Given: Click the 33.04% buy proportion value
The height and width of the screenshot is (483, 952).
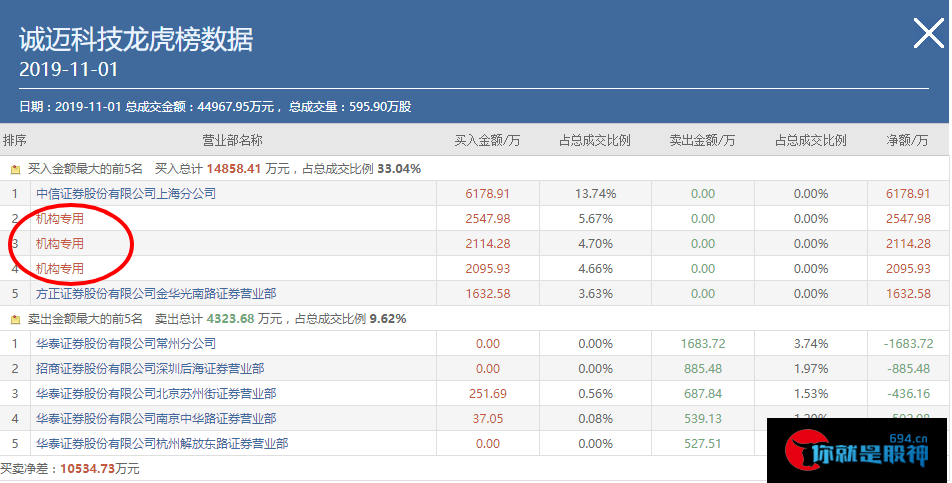Looking at the screenshot, I should click(x=399, y=169).
